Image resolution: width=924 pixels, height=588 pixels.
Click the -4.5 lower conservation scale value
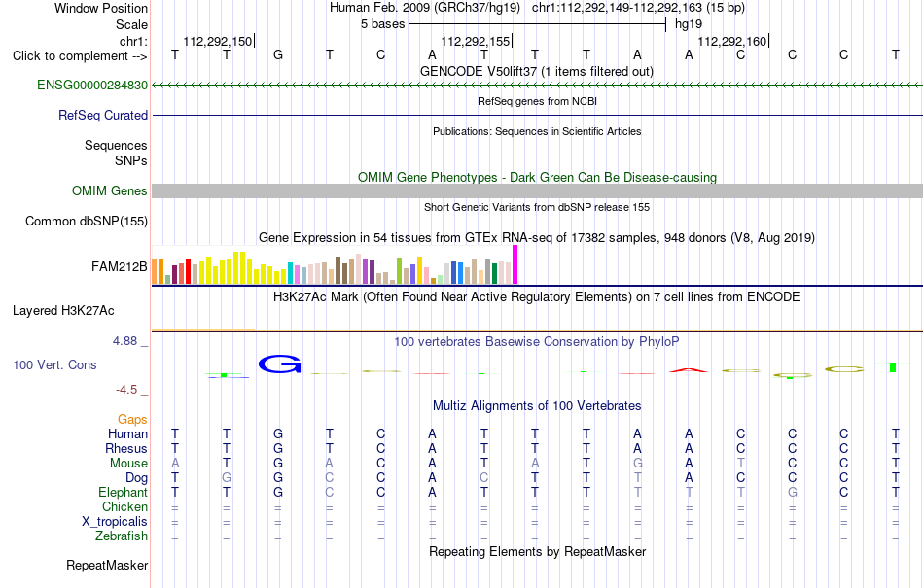click(x=126, y=390)
